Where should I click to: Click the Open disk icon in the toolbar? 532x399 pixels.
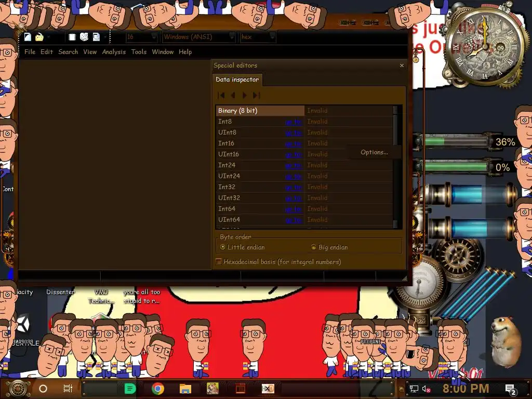pos(84,37)
